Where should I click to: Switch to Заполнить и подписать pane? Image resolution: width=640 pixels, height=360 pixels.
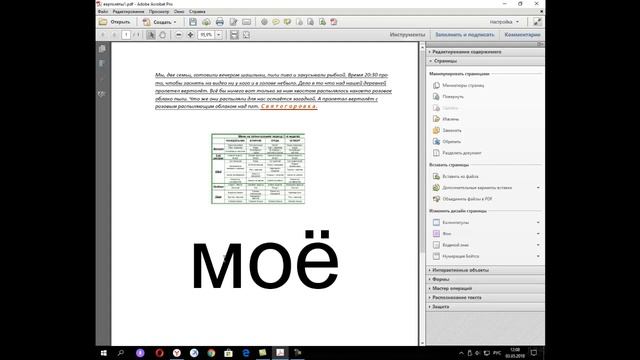[464, 35]
